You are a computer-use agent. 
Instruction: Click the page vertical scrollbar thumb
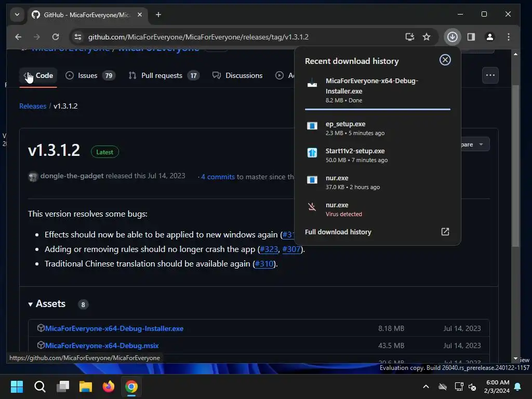(515, 166)
